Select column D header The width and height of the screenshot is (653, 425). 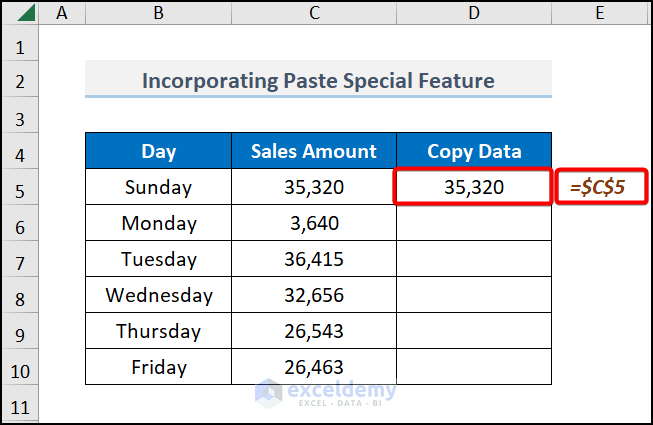tap(474, 14)
